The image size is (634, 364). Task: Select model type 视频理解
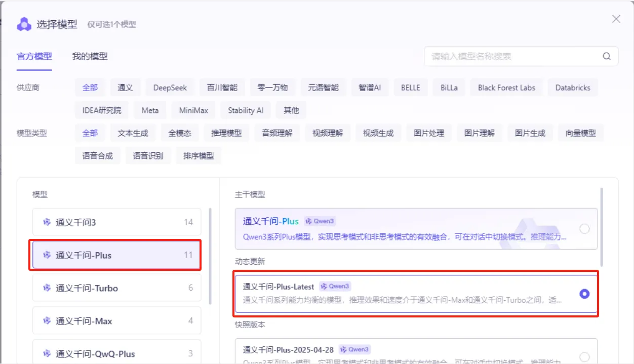328,133
